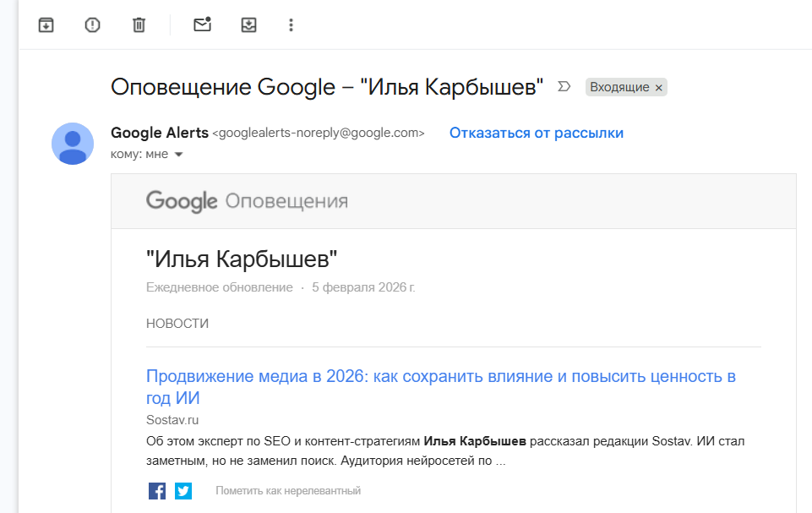Open the Продвижение медиа в 2026 article link

[441, 386]
